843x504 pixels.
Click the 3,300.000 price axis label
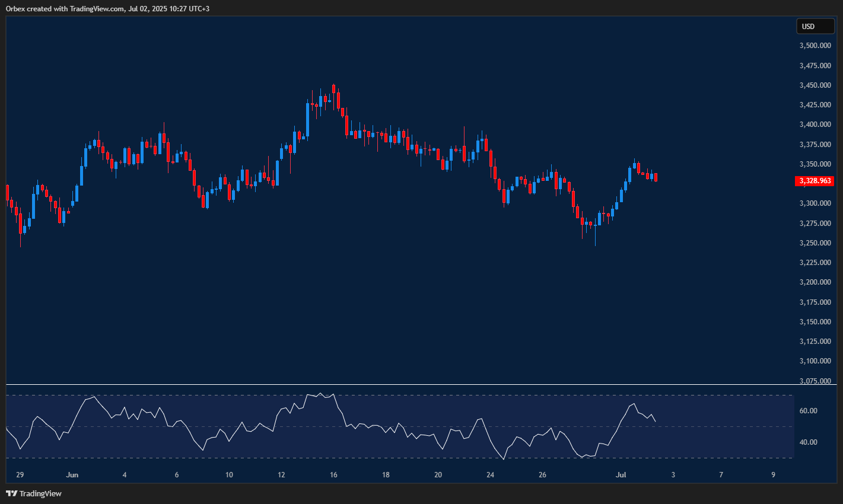pyautogui.click(x=815, y=203)
